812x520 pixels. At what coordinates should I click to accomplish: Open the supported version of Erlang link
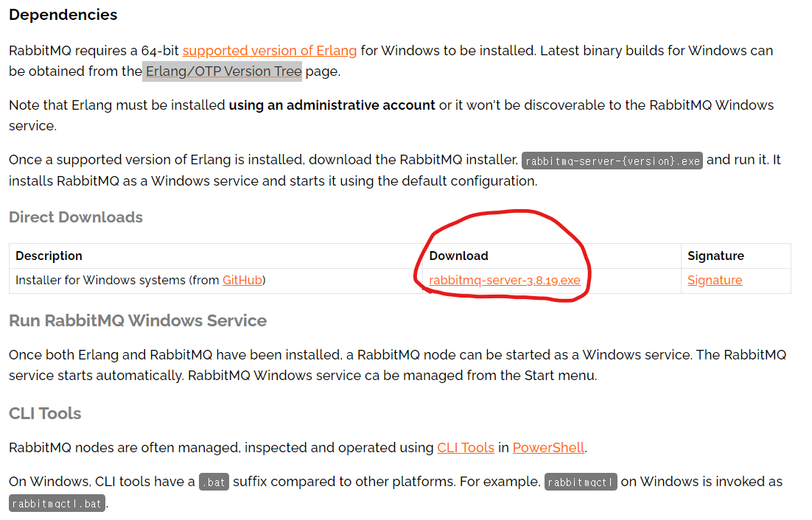point(269,51)
